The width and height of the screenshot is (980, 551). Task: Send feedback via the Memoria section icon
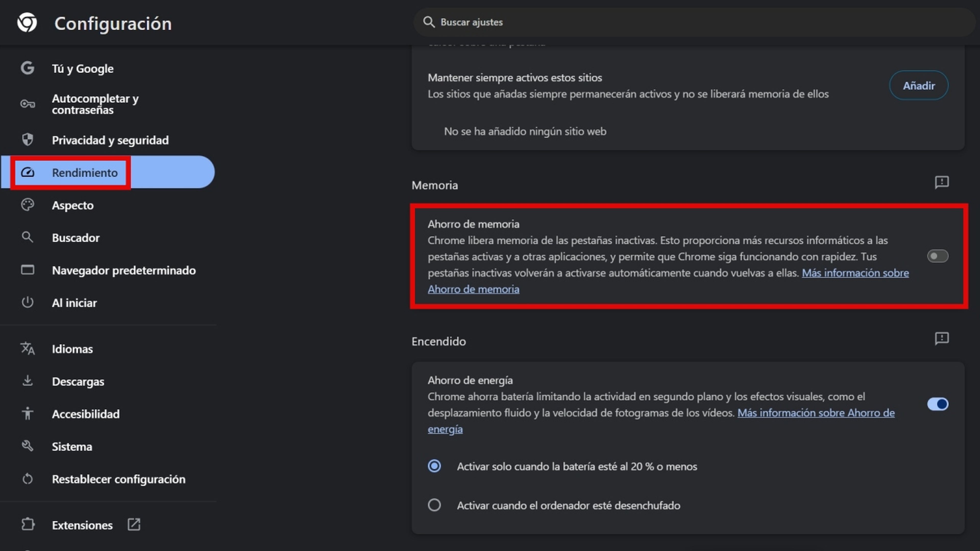941,182
